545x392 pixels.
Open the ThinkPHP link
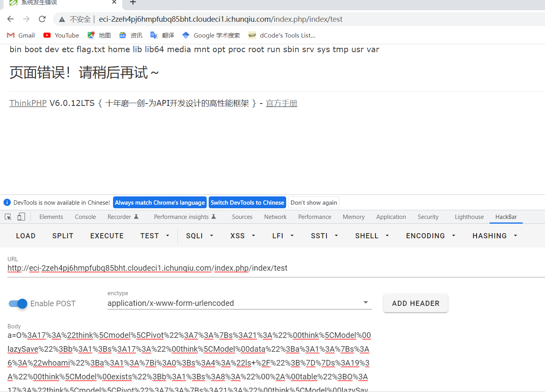pyautogui.click(x=28, y=103)
